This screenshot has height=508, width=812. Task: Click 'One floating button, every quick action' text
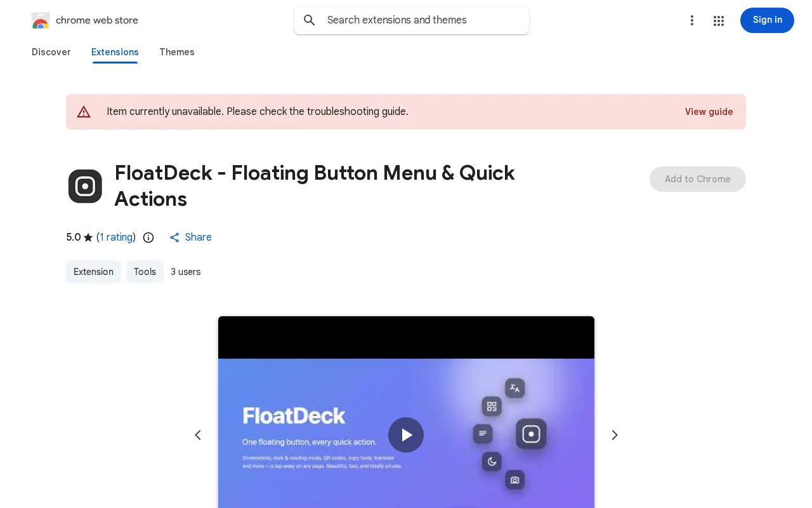pos(309,442)
